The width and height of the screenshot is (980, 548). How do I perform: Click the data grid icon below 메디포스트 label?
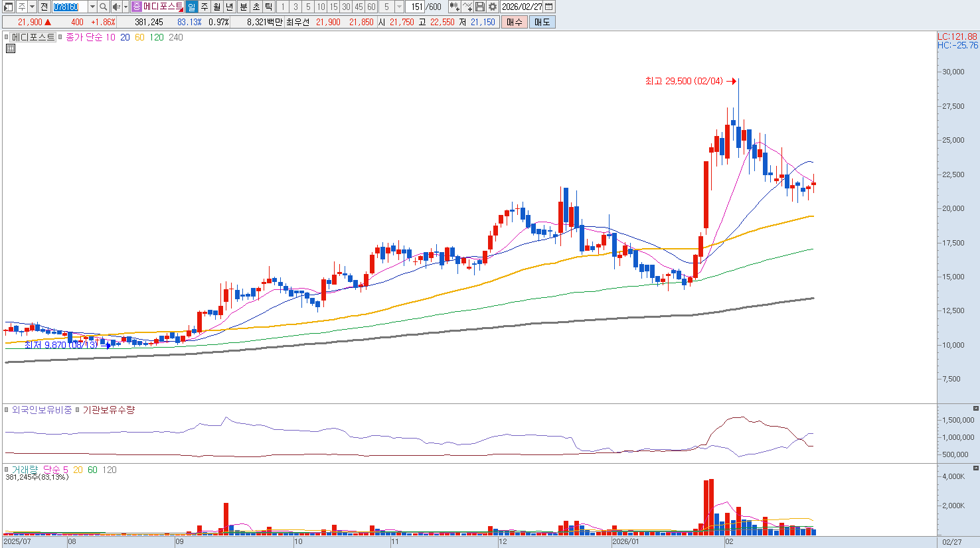(x=11, y=48)
